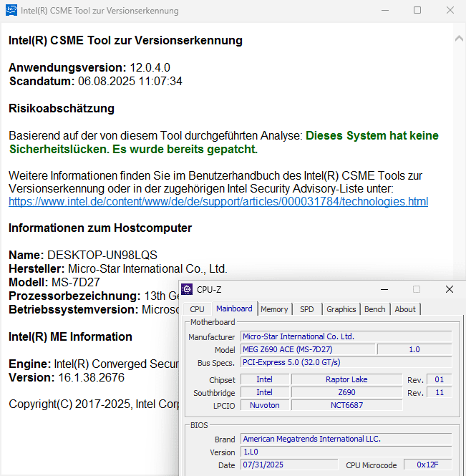Click the CPU Microcode value 0x12F
Image resolution: width=466 pixels, height=476 pixels.
[428, 465]
